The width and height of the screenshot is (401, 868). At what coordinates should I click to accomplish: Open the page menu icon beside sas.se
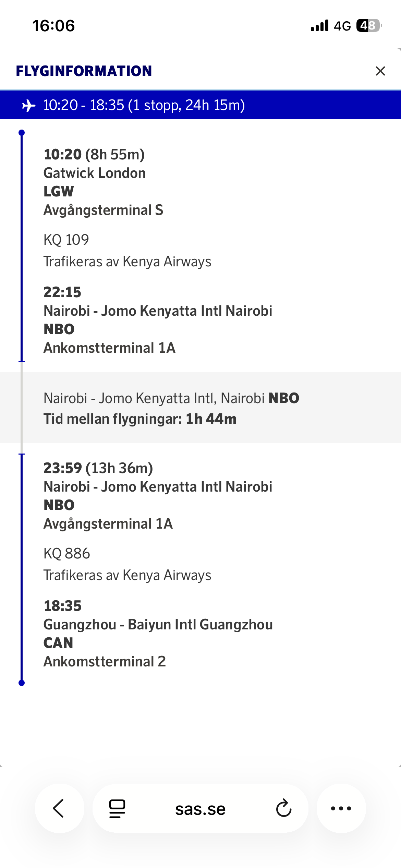pos(117,809)
